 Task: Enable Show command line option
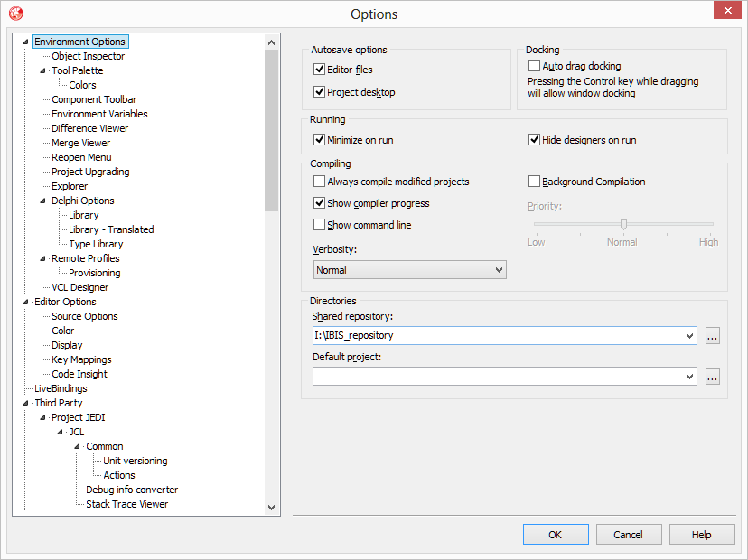tap(319, 225)
